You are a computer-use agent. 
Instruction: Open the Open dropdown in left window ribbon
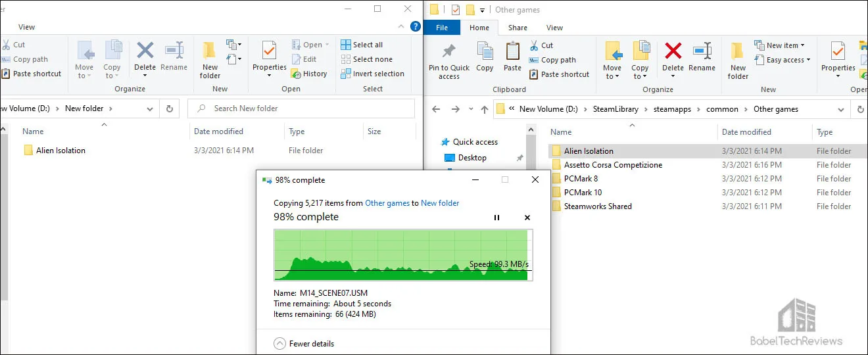pyautogui.click(x=311, y=45)
